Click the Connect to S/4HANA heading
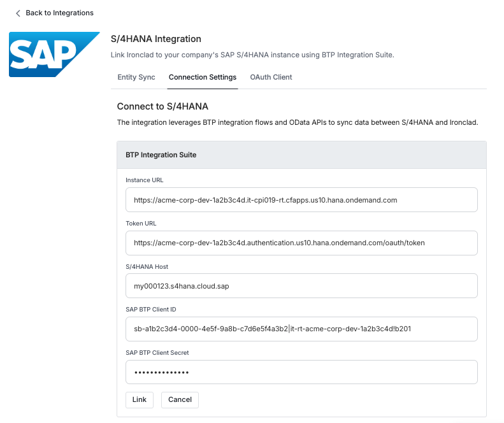Screen dimensions: 504x423 (162, 106)
